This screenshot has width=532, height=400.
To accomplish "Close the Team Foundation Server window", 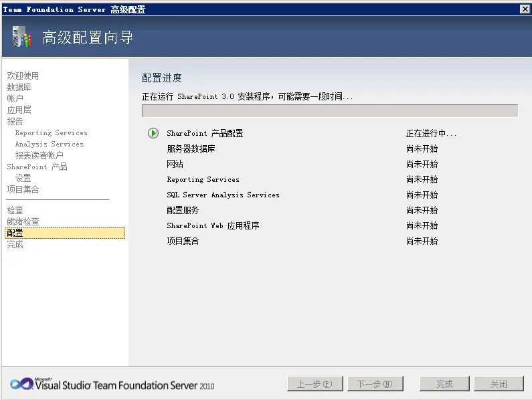I will [x=525, y=9].
